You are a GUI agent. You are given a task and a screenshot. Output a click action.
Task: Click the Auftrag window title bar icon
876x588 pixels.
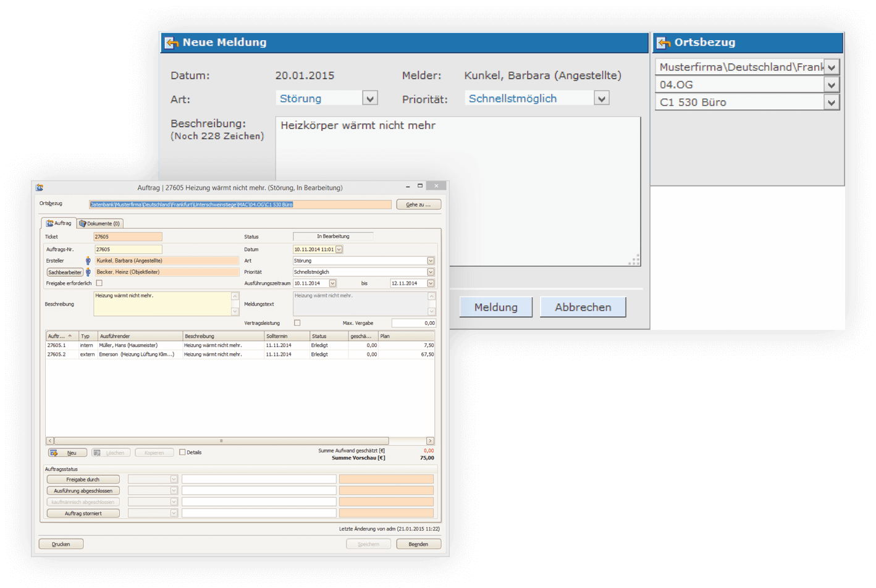[x=40, y=187]
